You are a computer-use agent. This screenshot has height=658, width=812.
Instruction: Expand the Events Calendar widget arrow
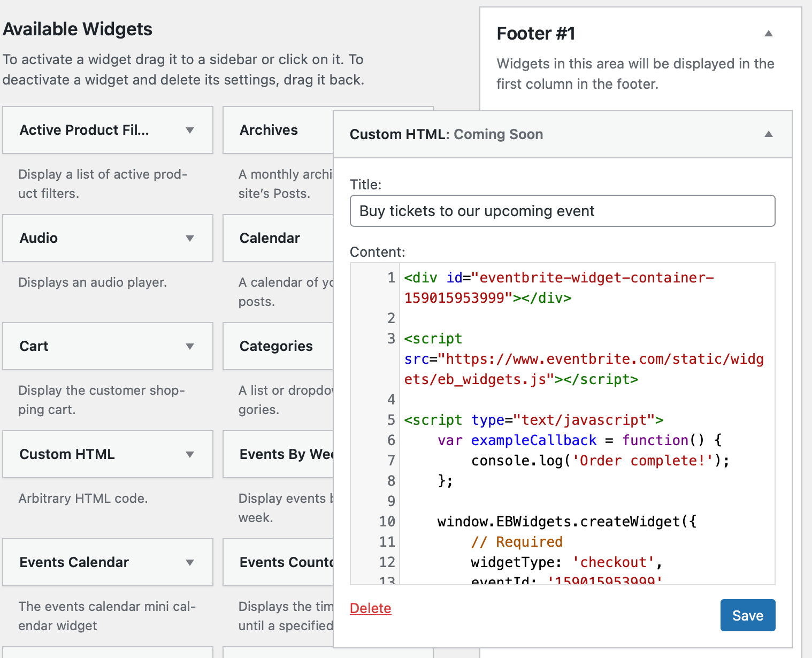point(190,562)
